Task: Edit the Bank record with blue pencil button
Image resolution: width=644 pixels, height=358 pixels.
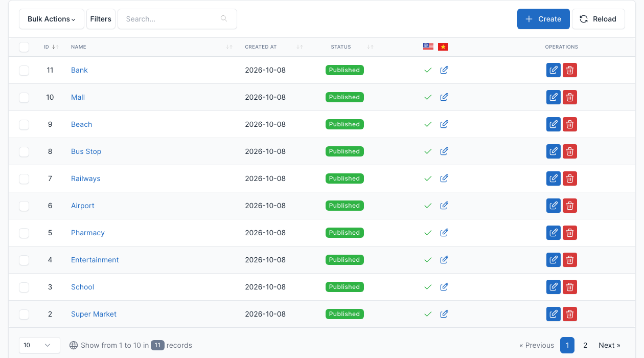Action: [x=554, y=70]
